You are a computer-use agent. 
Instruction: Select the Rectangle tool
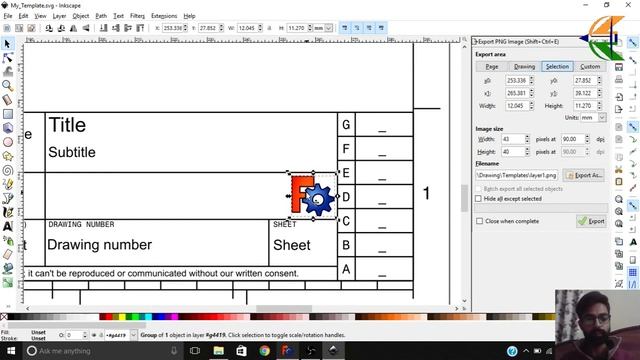(7, 114)
